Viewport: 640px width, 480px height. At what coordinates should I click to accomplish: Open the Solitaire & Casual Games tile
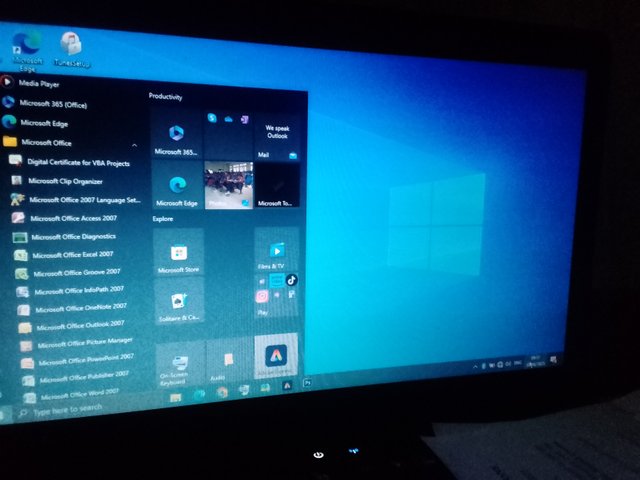[179, 302]
